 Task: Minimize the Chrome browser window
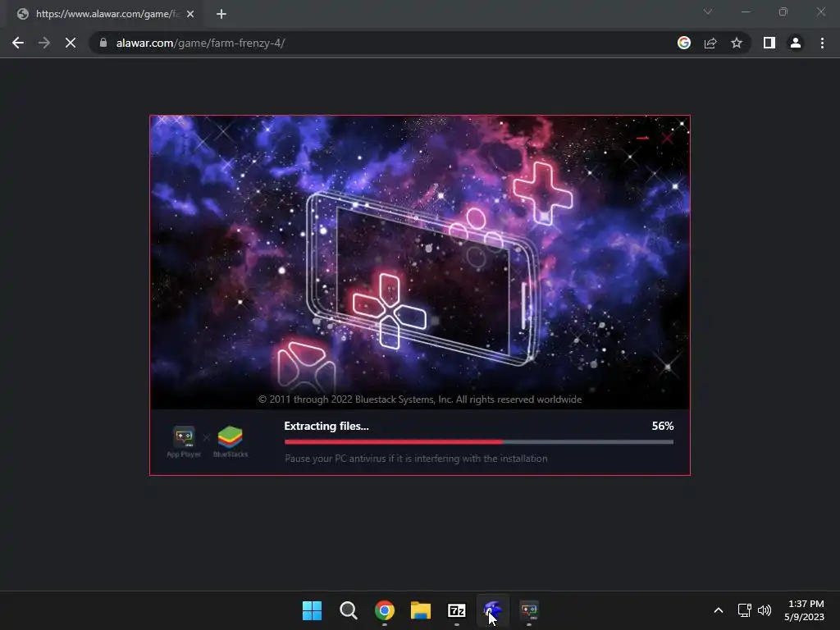[x=746, y=11]
